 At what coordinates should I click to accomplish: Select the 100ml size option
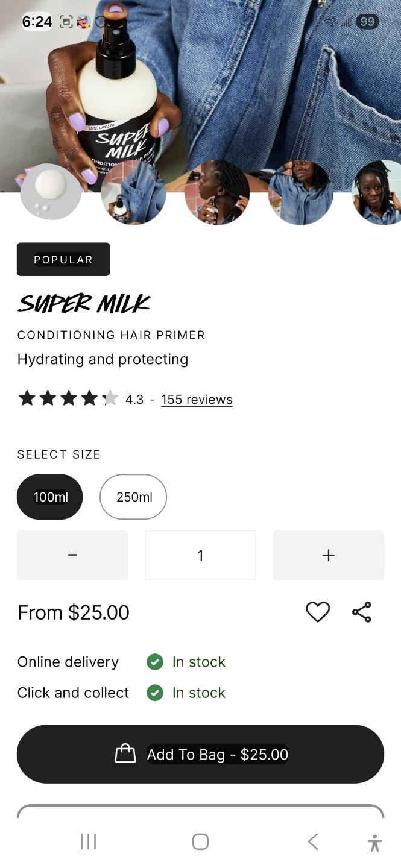(x=50, y=497)
